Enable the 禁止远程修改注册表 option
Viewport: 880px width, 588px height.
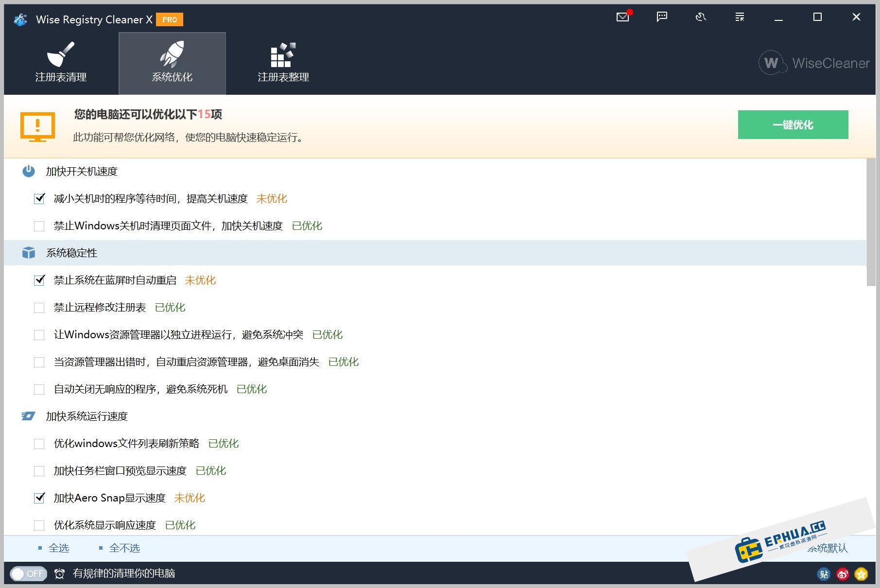click(39, 307)
